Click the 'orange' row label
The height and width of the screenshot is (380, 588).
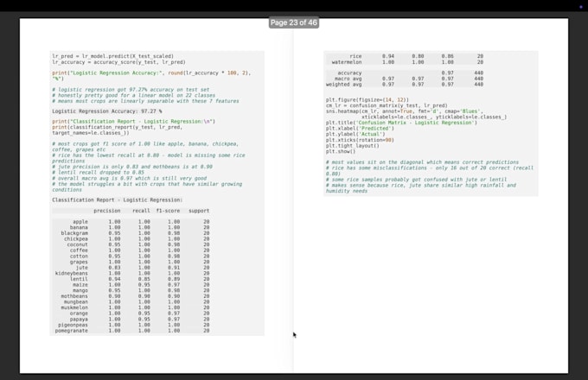point(79,313)
